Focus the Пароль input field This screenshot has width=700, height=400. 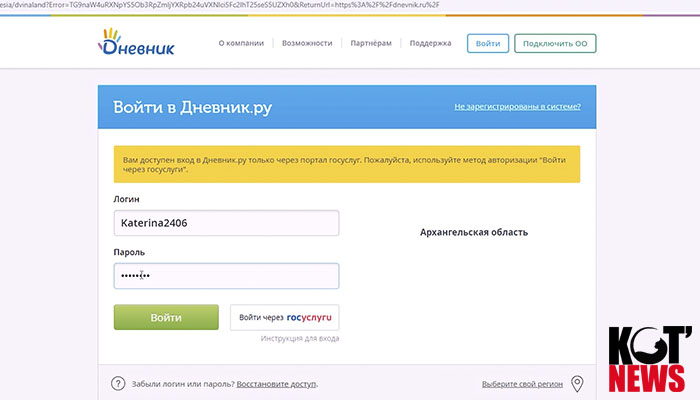226,276
